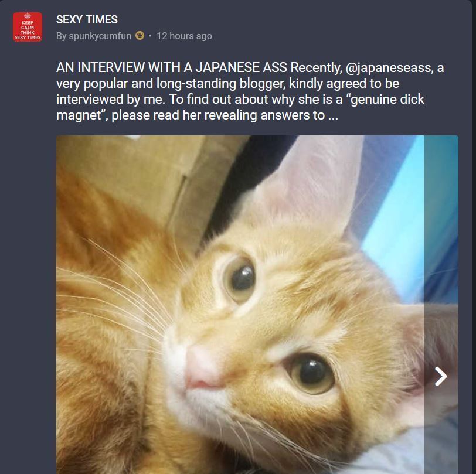Open the orange kitten photo
This screenshot has height=474, width=476.
click(240, 305)
